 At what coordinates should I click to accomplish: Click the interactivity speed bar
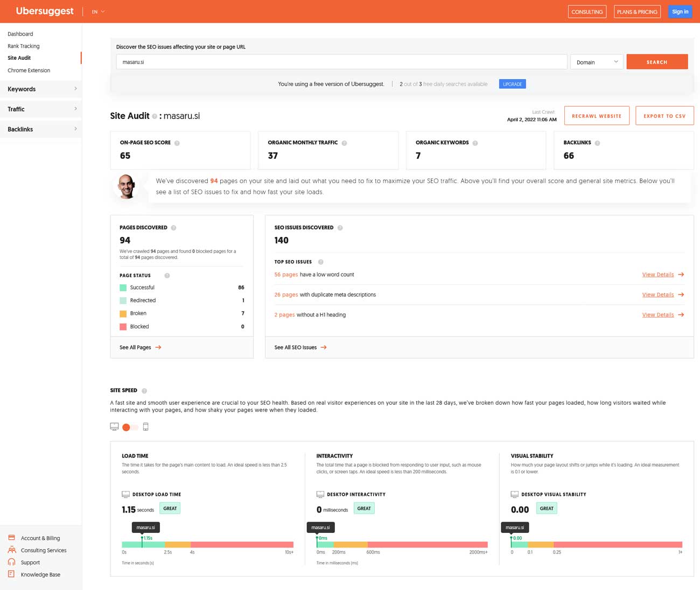tap(402, 545)
